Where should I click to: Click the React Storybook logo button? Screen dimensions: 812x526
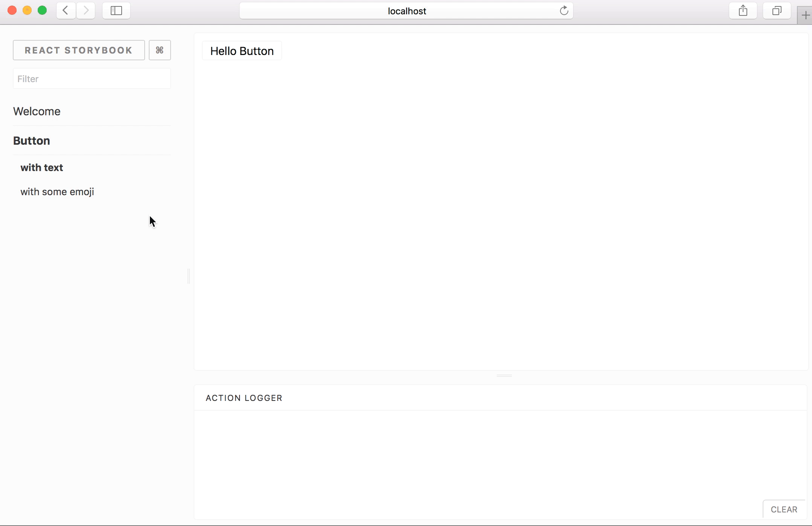[79, 50]
